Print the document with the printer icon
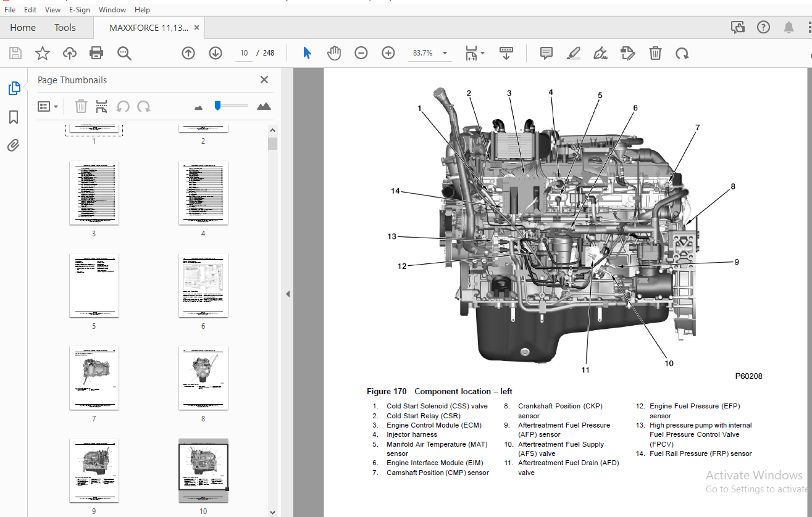 pos(96,53)
